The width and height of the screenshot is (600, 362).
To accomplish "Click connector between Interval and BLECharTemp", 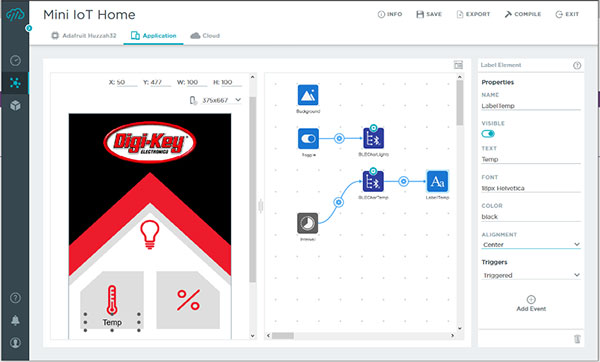I will (x=338, y=202).
